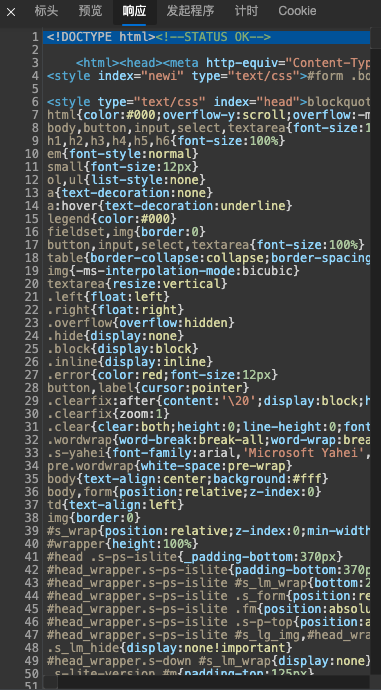Open the 预览 tab

90,11
